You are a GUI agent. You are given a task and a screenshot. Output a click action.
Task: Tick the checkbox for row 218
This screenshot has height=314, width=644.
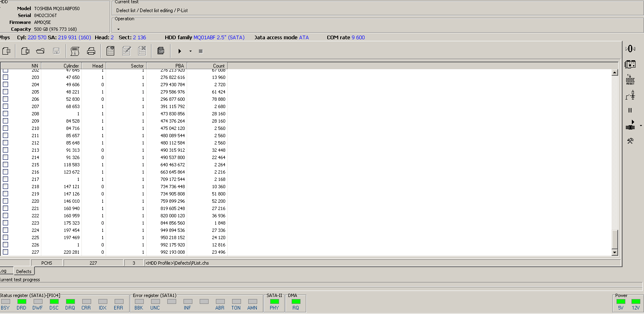coord(6,186)
